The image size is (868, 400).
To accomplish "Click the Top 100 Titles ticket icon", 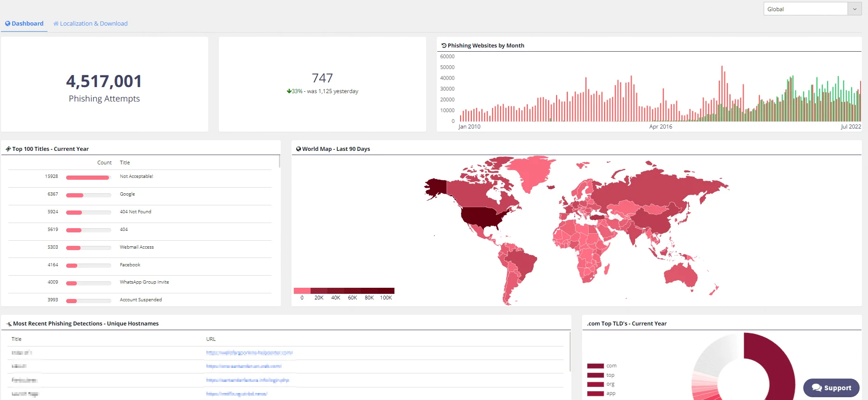I will click(8, 149).
